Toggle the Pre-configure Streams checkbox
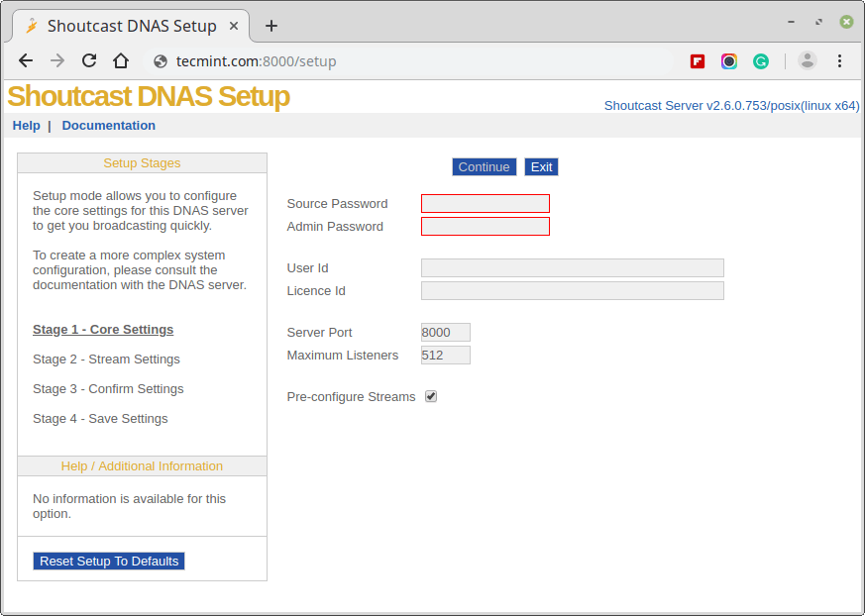This screenshot has height=616, width=865. [431, 397]
